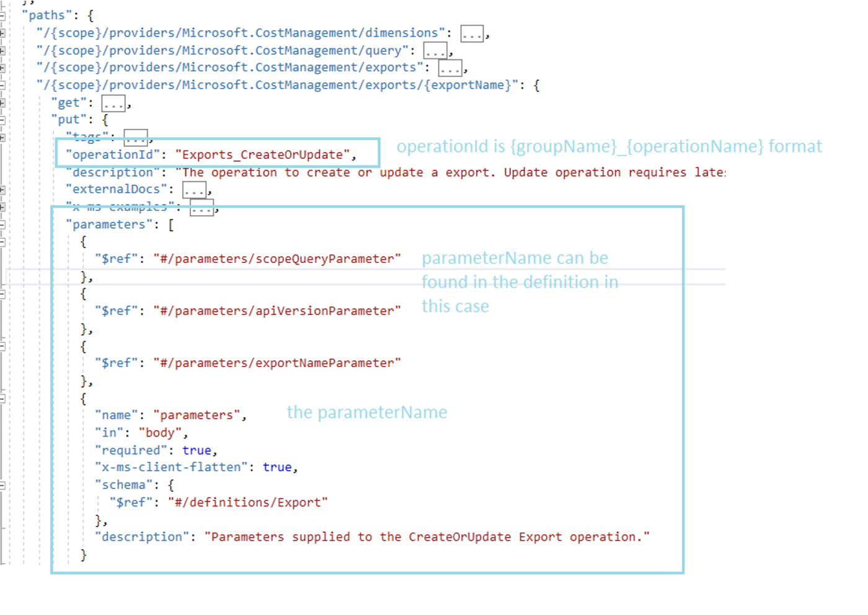Image resolution: width=868 pixels, height=615 pixels.
Task: Expand the collapsed ... box after dimensions path
Action: [x=472, y=33]
